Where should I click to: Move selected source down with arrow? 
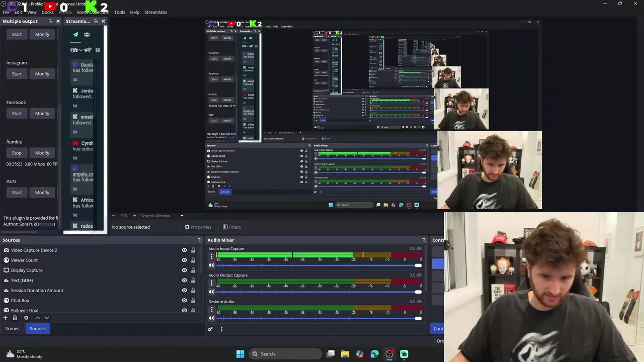pos(47,318)
